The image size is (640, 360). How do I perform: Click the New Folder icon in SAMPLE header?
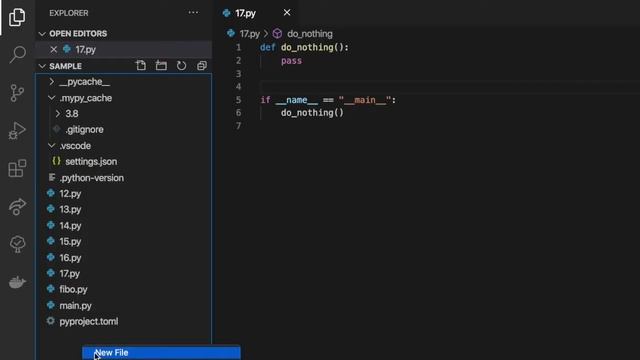click(161, 66)
